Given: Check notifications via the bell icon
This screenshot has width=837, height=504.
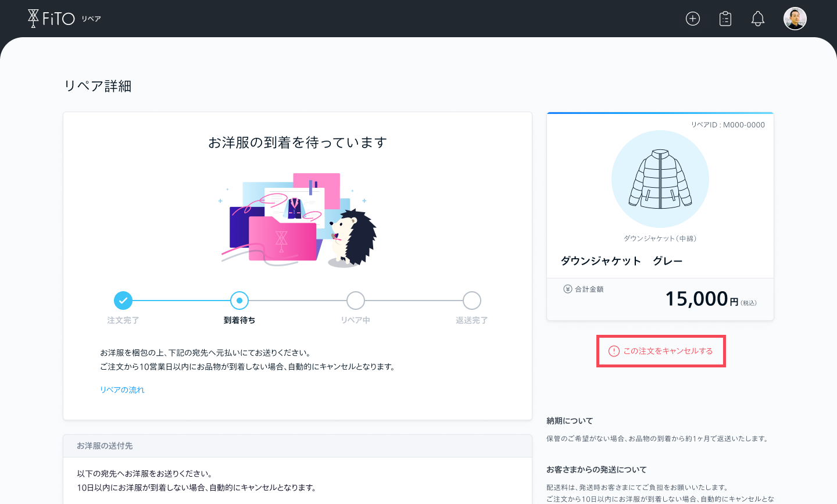Looking at the screenshot, I should pyautogui.click(x=758, y=18).
